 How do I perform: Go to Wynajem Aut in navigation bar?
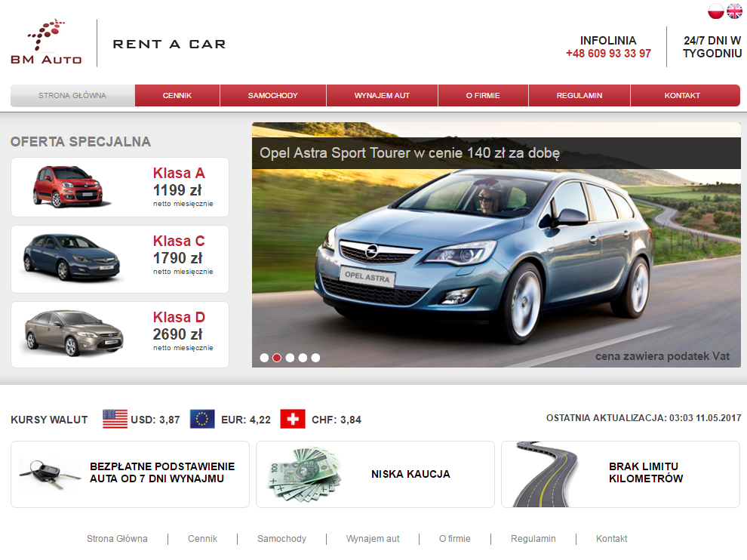click(x=382, y=96)
